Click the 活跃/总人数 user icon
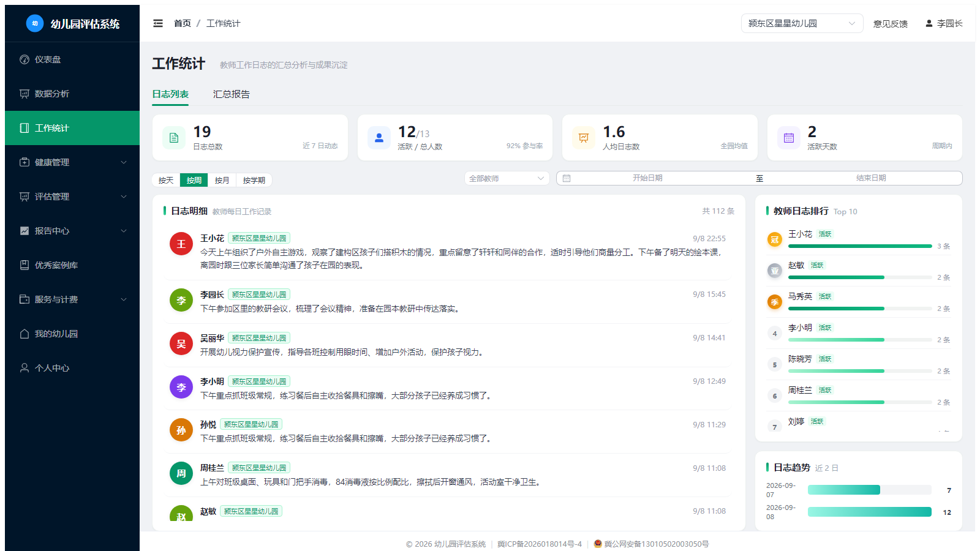980x551 pixels. pos(379,138)
